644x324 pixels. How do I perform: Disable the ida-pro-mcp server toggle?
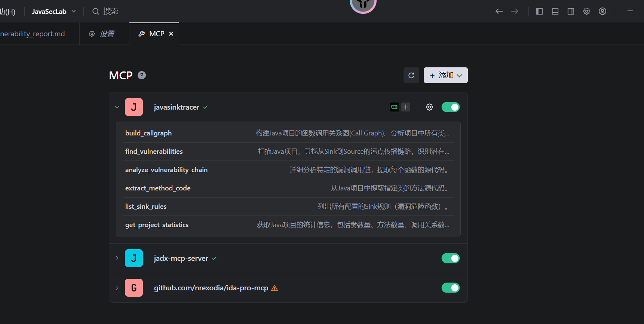[450, 288]
